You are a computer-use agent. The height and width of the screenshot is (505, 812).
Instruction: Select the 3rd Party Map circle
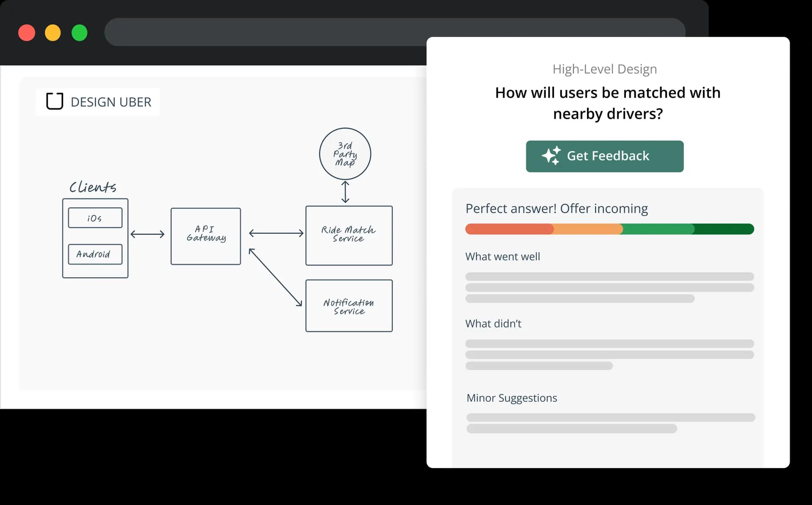tap(345, 154)
